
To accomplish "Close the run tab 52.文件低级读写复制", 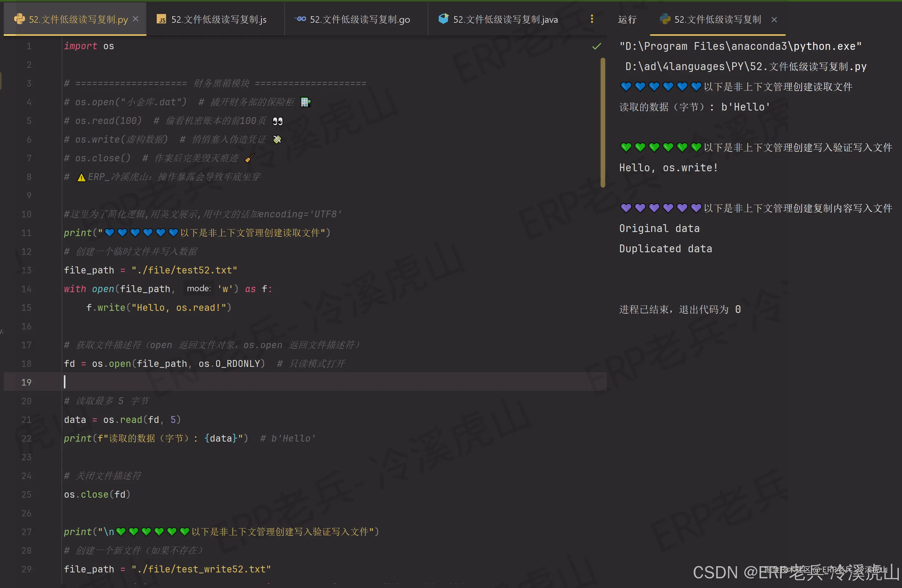I will coord(774,20).
